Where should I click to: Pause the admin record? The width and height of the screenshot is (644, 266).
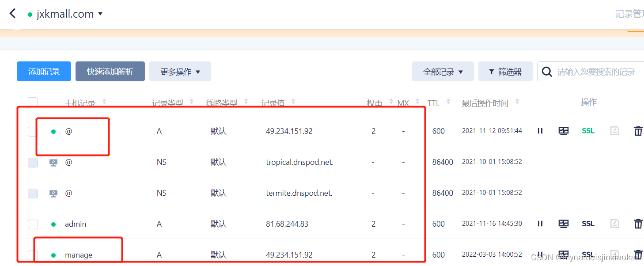point(540,224)
